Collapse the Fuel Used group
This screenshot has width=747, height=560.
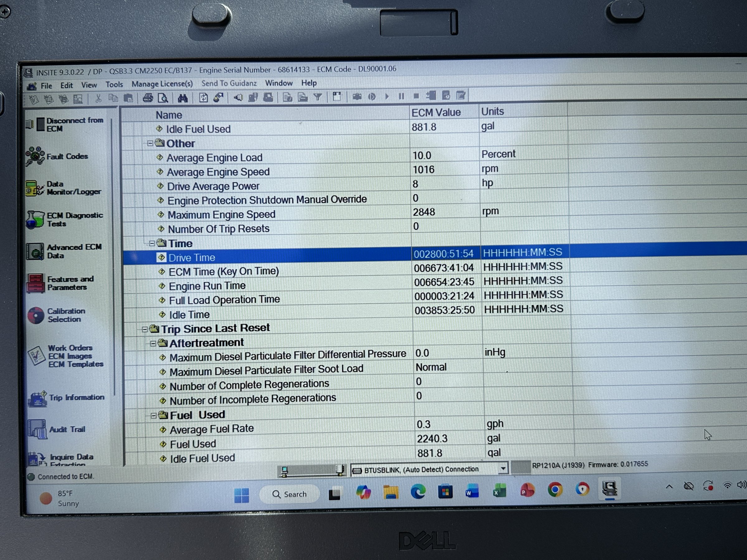(153, 416)
